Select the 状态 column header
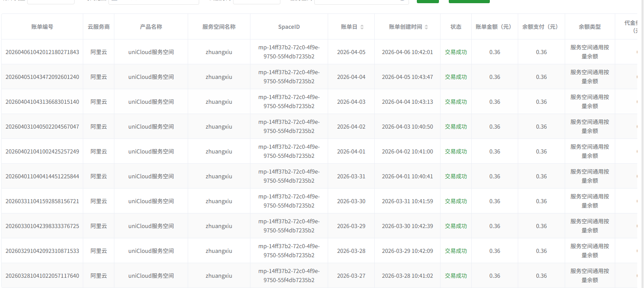This screenshot has width=644, height=288. pyautogui.click(x=455, y=27)
